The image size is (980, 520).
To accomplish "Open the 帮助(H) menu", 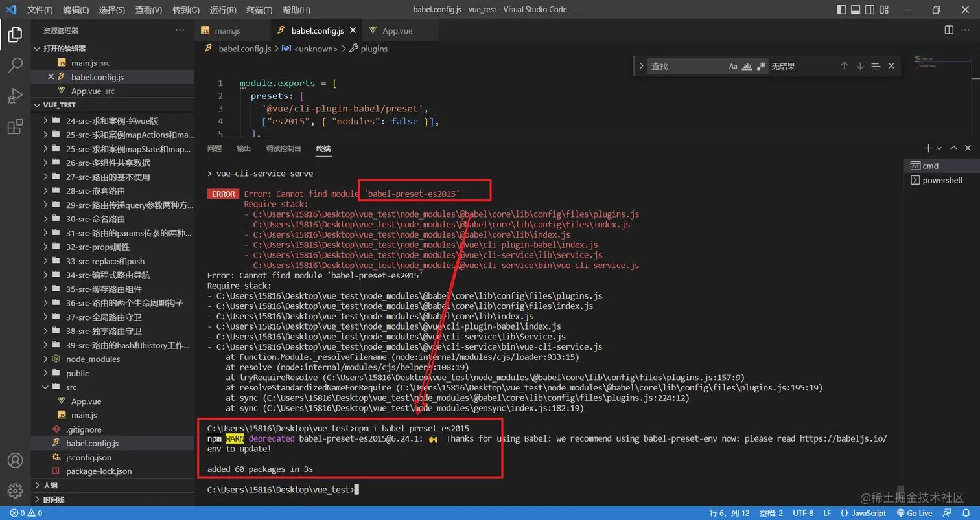I will click(296, 10).
